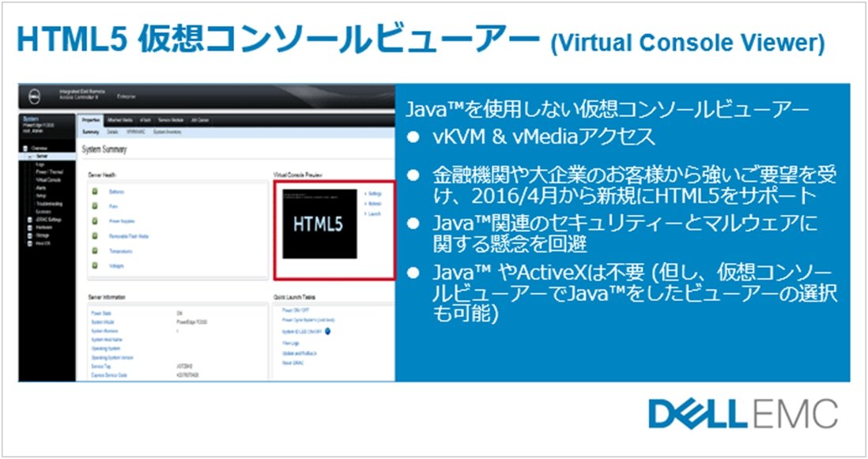The width and height of the screenshot is (868, 459).
Task: Expand the Storage tree node
Action: point(29,235)
